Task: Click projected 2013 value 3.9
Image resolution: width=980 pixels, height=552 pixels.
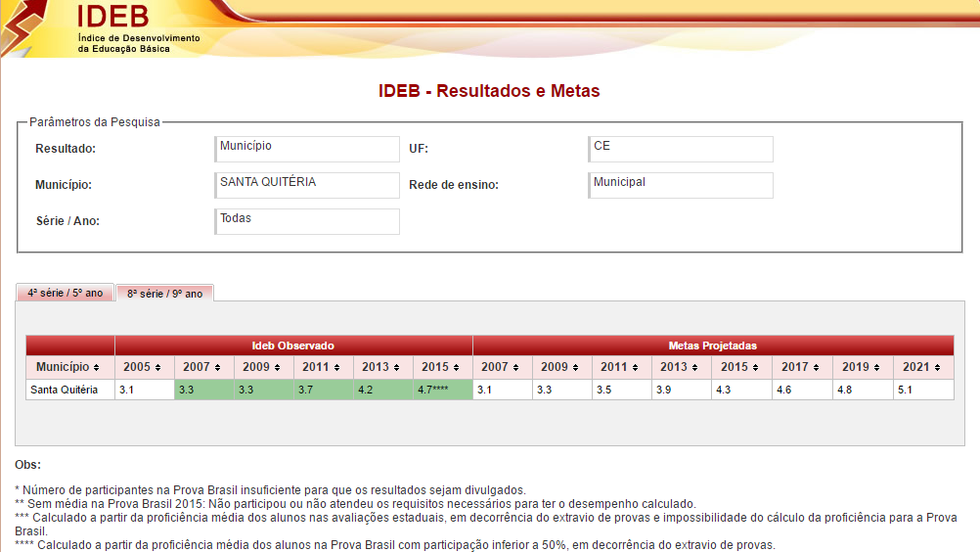Action: pos(682,390)
